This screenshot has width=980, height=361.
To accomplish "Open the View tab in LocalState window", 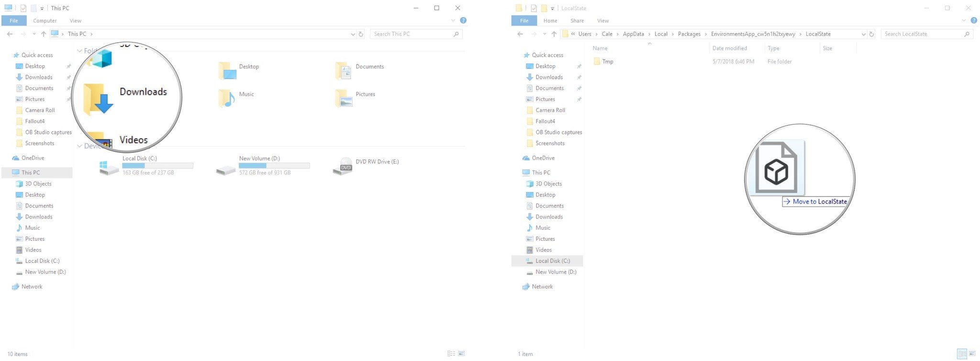I will click(603, 21).
